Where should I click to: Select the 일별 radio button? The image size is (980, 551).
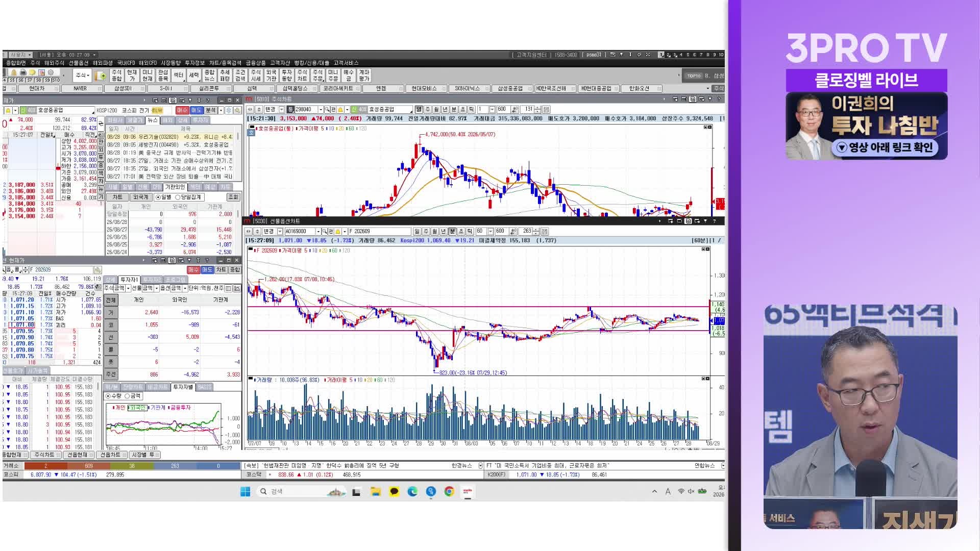pyautogui.click(x=158, y=197)
